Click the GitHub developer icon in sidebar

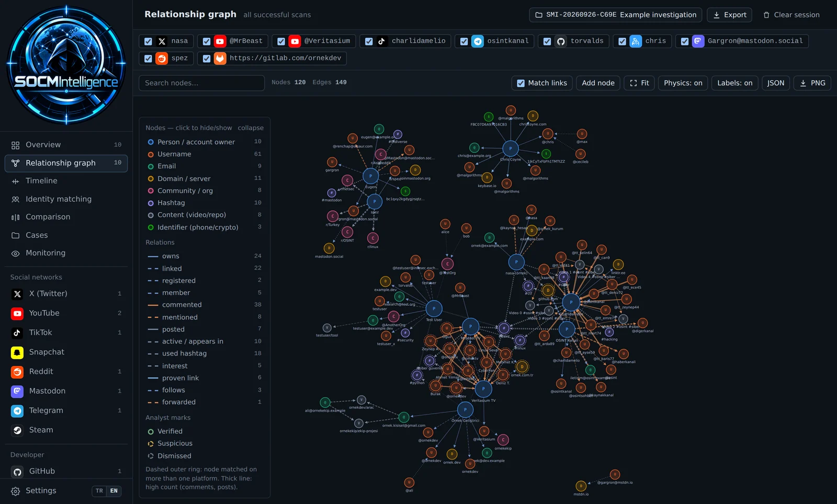click(17, 472)
